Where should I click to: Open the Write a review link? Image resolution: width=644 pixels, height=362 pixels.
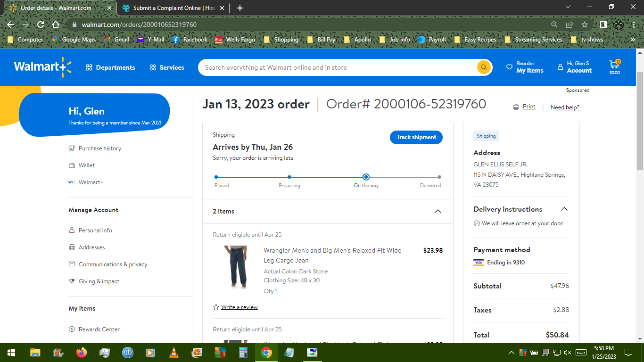(x=239, y=307)
